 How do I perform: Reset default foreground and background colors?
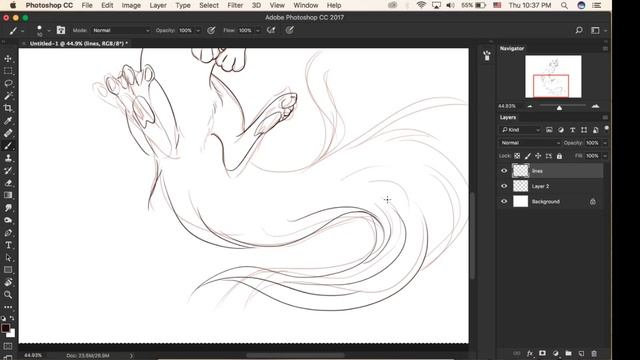pos(4,318)
